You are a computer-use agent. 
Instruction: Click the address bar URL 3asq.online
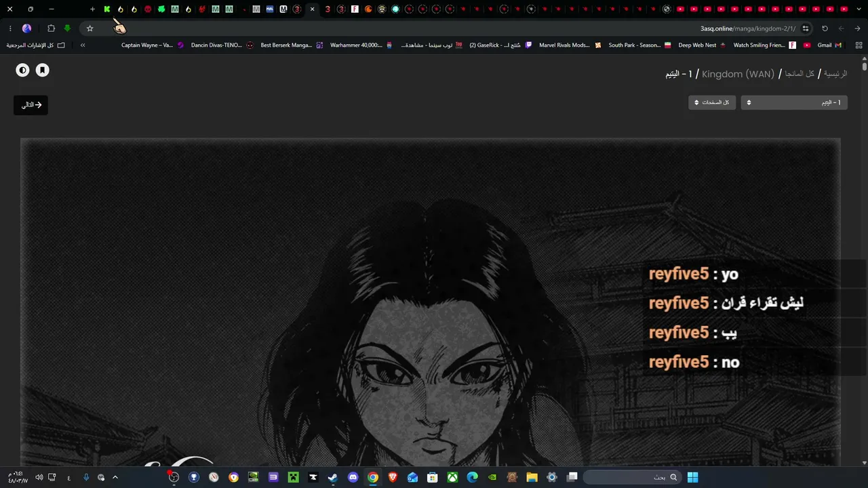[x=748, y=28]
